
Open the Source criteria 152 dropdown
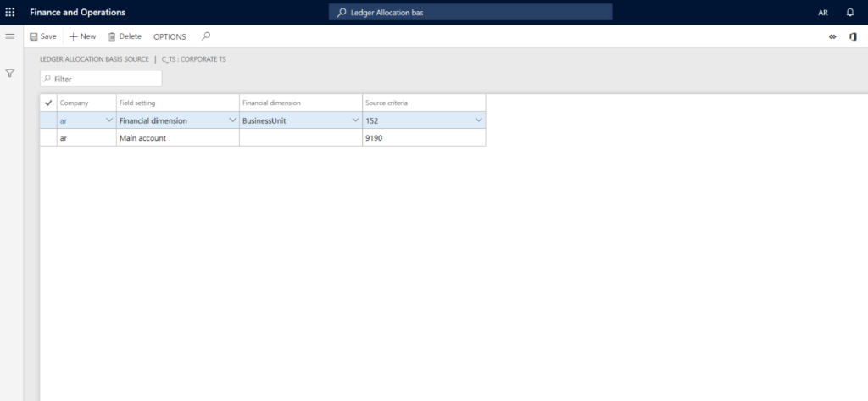478,120
